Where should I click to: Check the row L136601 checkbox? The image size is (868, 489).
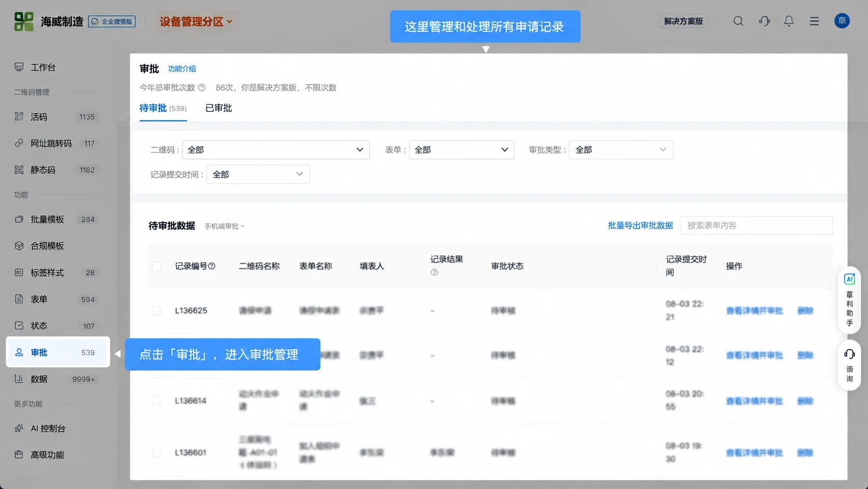(156, 453)
